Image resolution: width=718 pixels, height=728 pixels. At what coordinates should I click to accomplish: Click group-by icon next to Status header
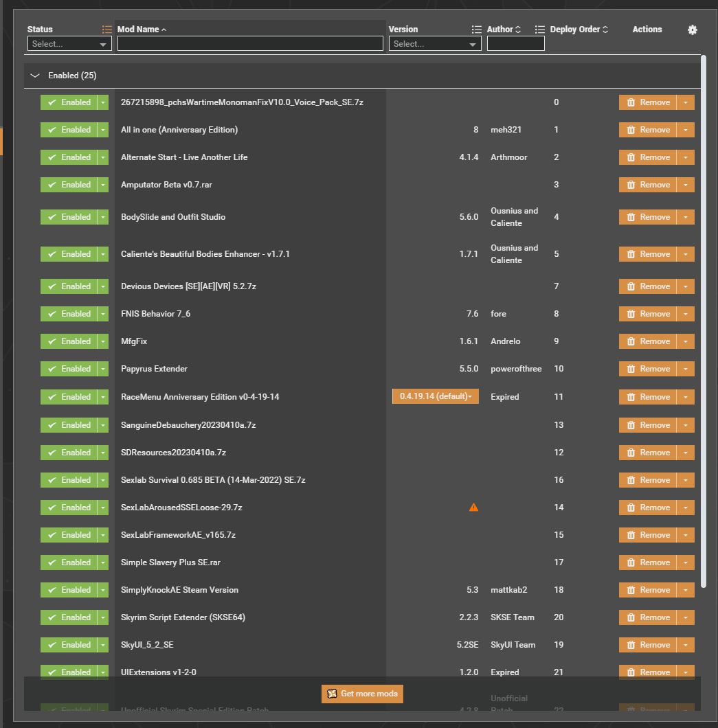[x=106, y=30]
